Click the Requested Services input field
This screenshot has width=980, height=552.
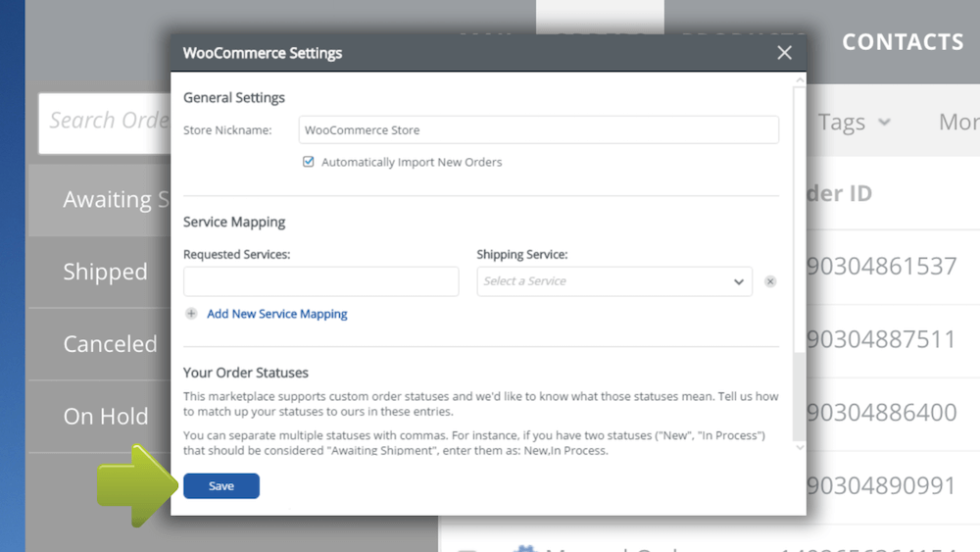pos(320,281)
